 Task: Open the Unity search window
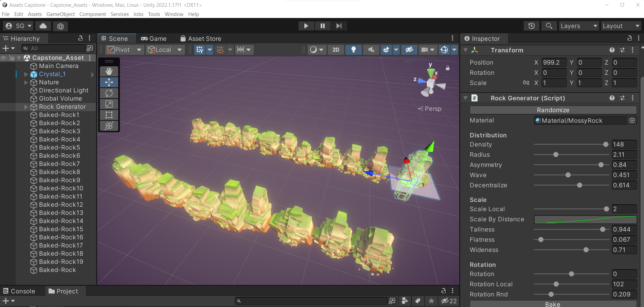tap(549, 26)
